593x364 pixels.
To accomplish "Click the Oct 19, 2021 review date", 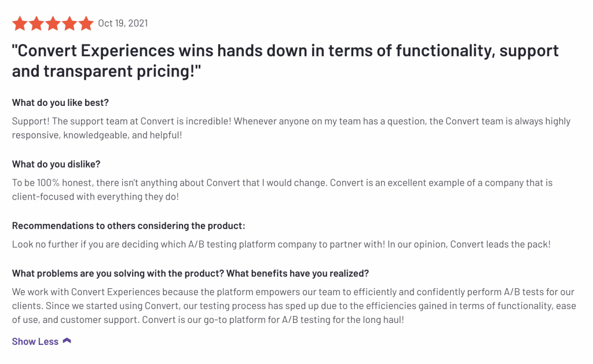I will coord(123,23).
